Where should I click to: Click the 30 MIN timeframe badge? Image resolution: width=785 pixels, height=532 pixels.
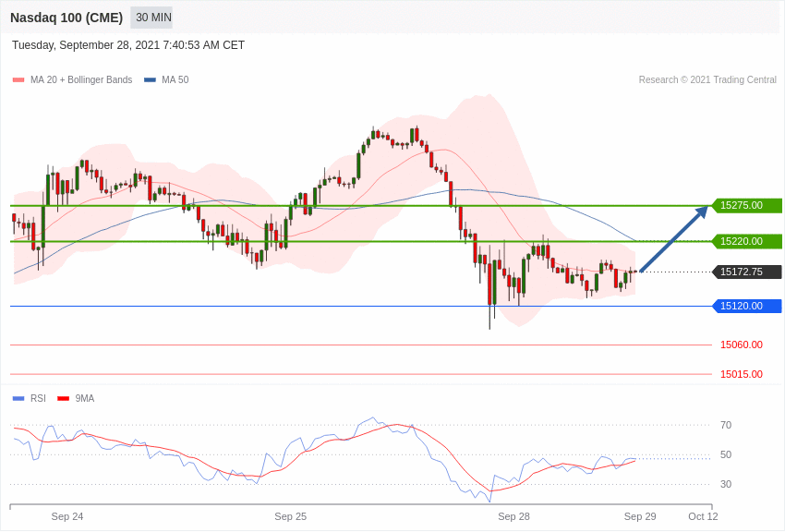tap(151, 18)
